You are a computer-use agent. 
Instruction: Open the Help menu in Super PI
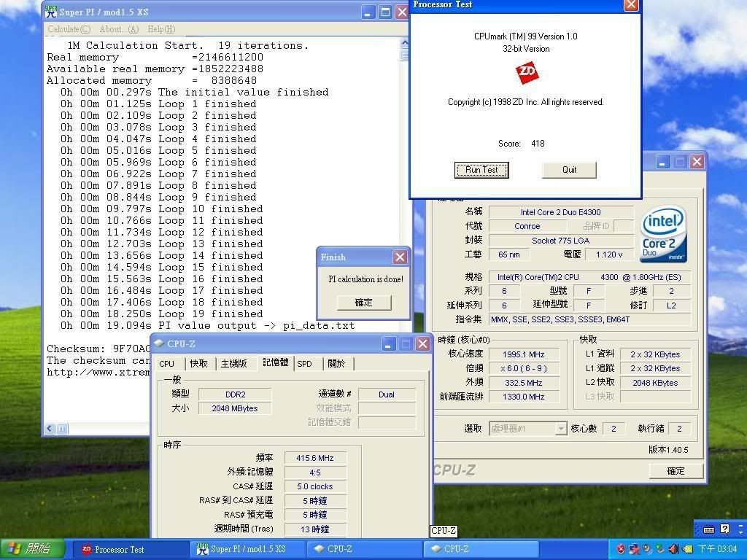(160, 29)
